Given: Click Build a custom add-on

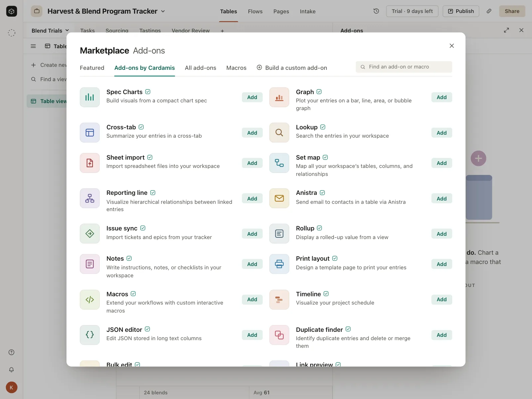Looking at the screenshot, I should tap(292, 68).
